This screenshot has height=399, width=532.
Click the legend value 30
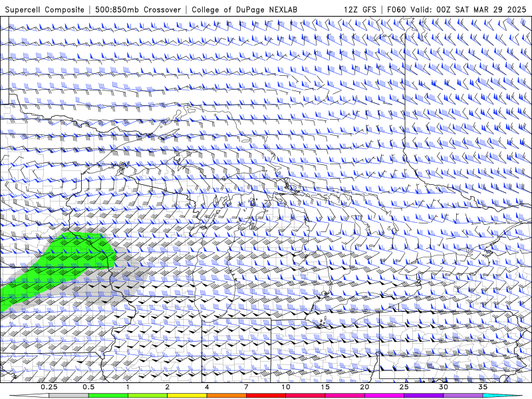443,387
